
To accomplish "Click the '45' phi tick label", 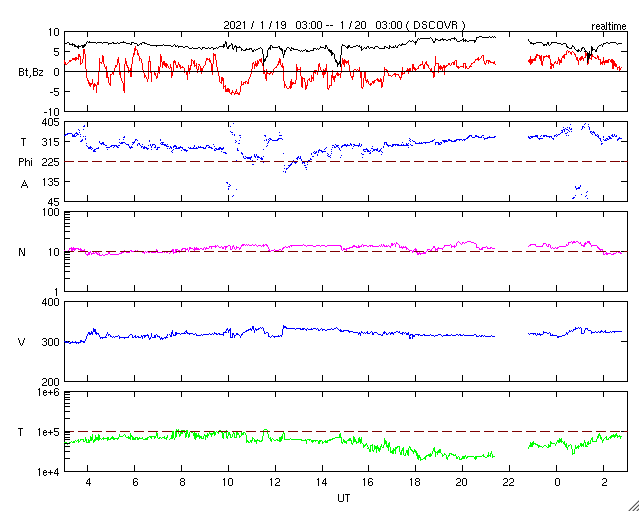I will pos(55,202).
